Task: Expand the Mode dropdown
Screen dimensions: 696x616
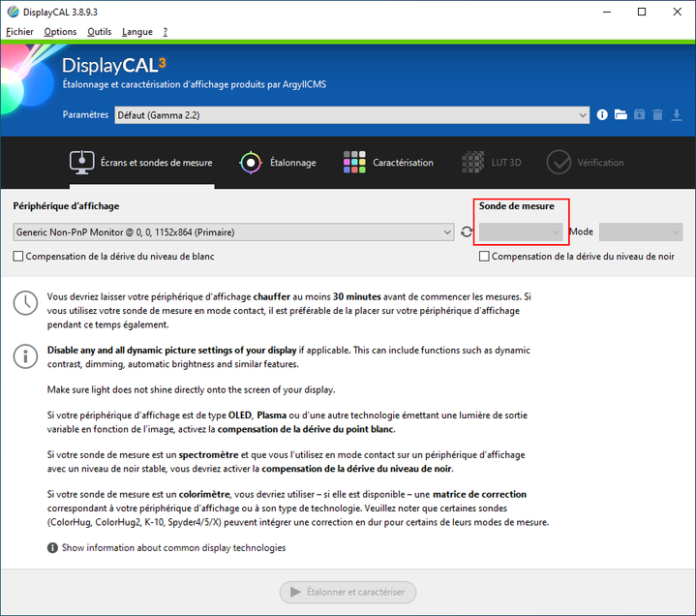Action: click(x=641, y=232)
